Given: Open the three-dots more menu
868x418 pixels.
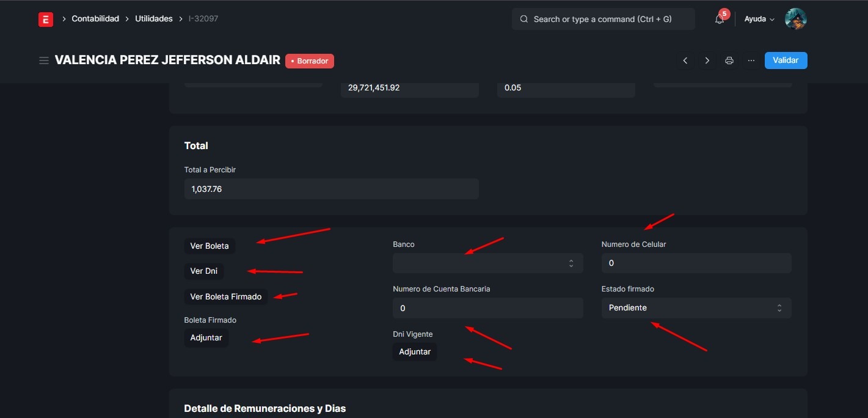Looking at the screenshot, I should (751, 61).
